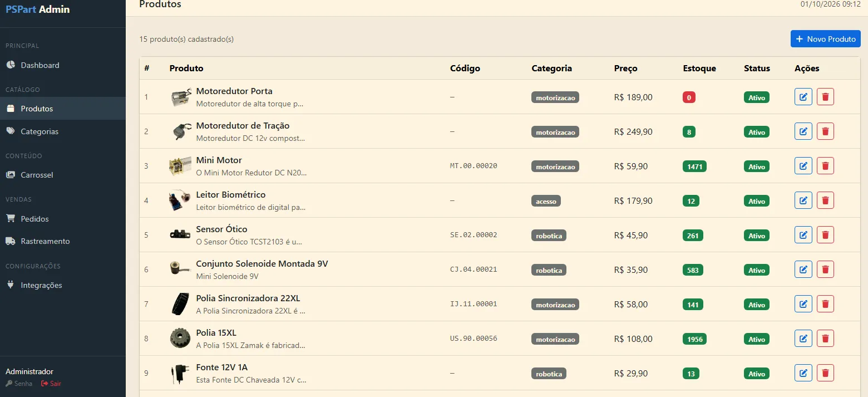Click the PSPart Admin logo
Viewport: 868px width, 397px height.
tap(38, 9)
